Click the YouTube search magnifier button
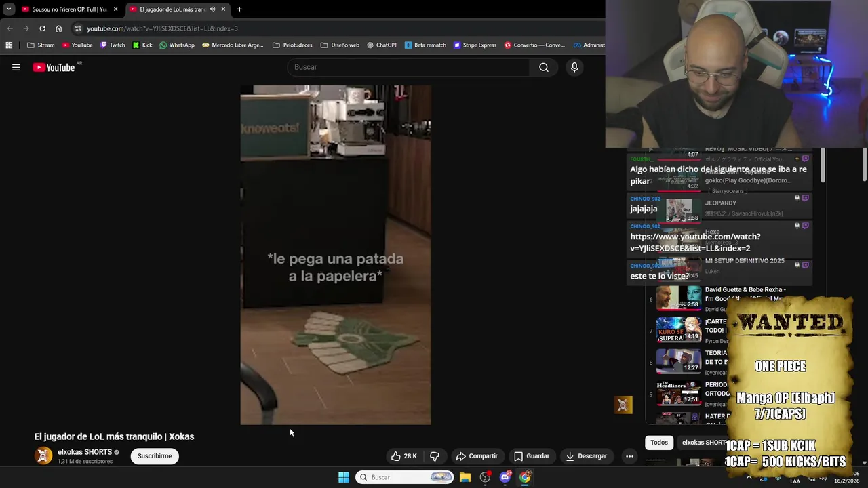This screenshot has width=868, height=488. click(544, 67)
